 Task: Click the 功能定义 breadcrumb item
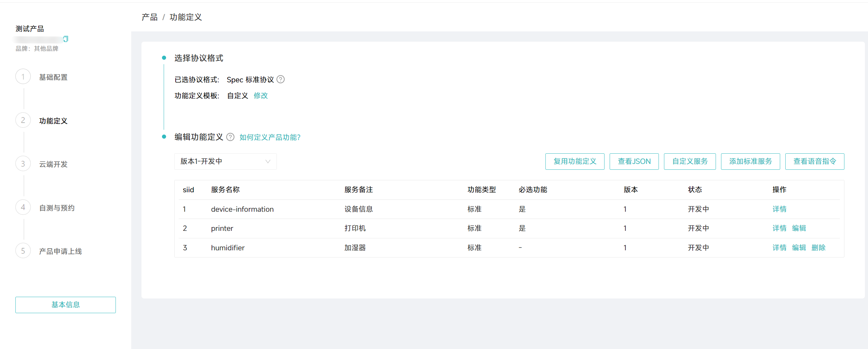pyautogui.click(x=186, y=17)
